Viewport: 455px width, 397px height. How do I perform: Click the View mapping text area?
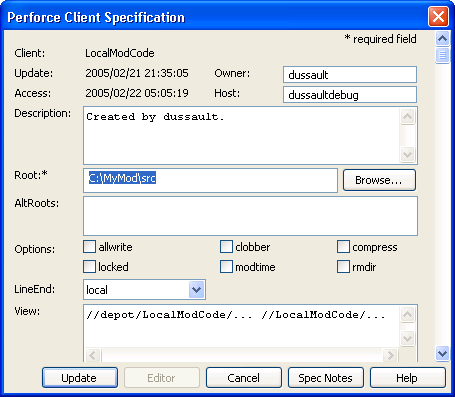(x=241, y=326)
